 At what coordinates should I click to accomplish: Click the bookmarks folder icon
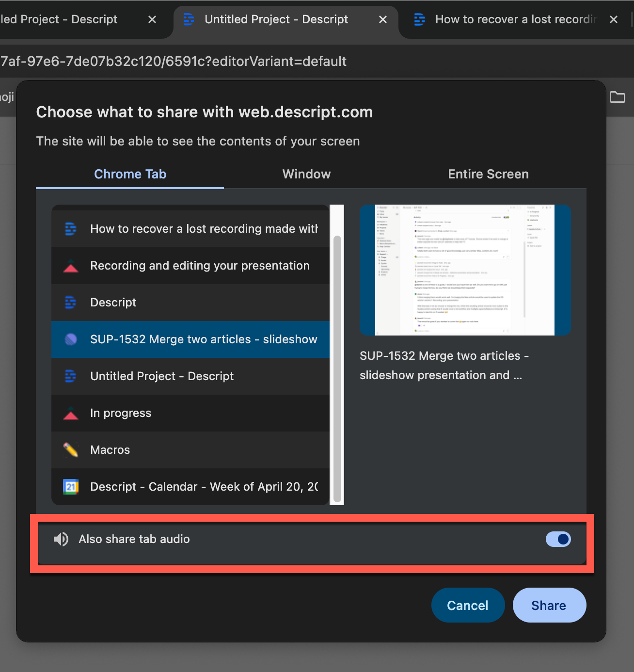617,97
